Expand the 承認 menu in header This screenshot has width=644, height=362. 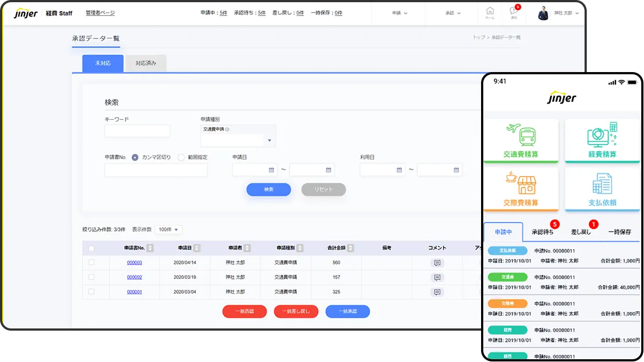point(452,13)
